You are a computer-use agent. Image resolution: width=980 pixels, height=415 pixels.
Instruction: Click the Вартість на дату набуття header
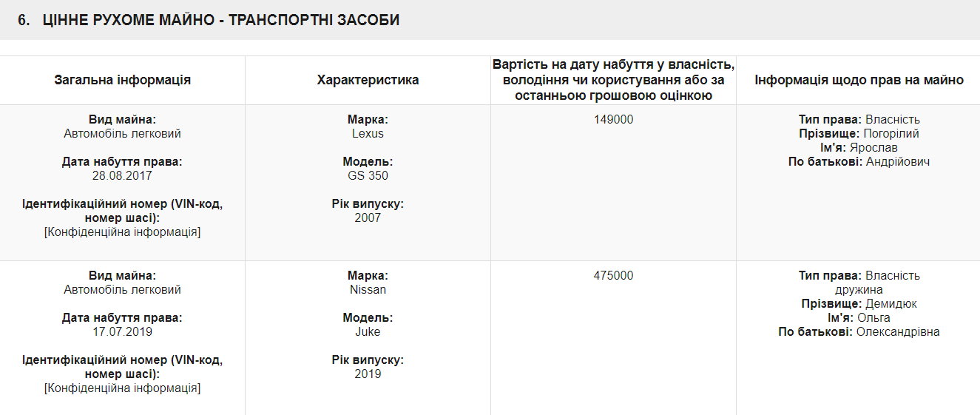pos(613,80)
